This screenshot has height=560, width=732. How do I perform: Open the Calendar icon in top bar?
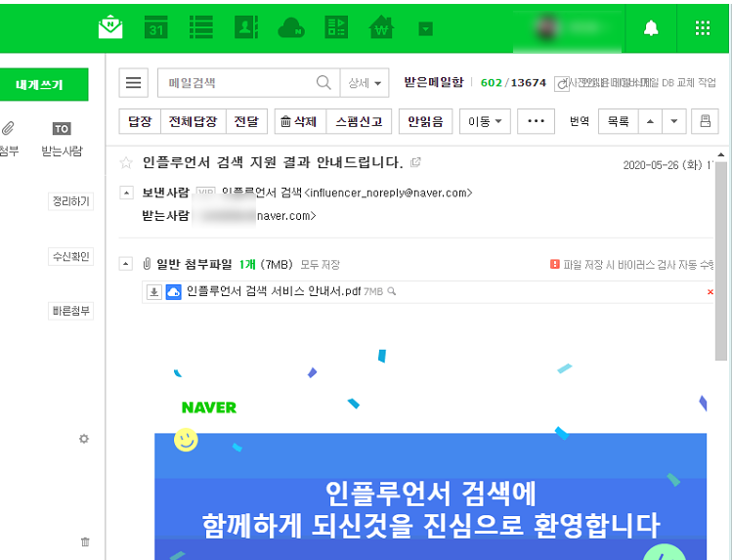click(156, 27)
